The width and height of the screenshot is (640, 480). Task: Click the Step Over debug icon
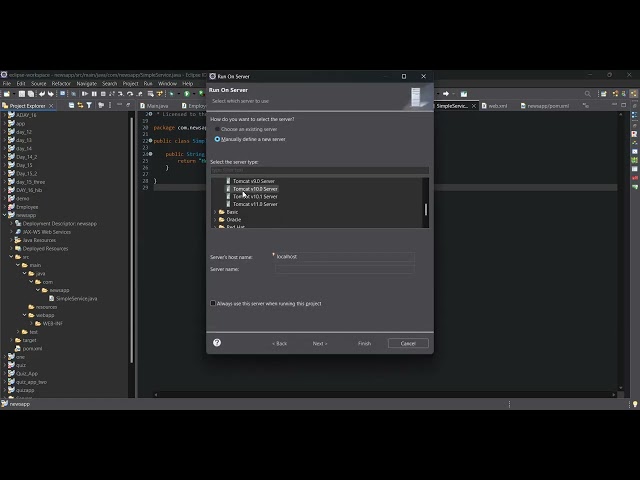(130, 94)
